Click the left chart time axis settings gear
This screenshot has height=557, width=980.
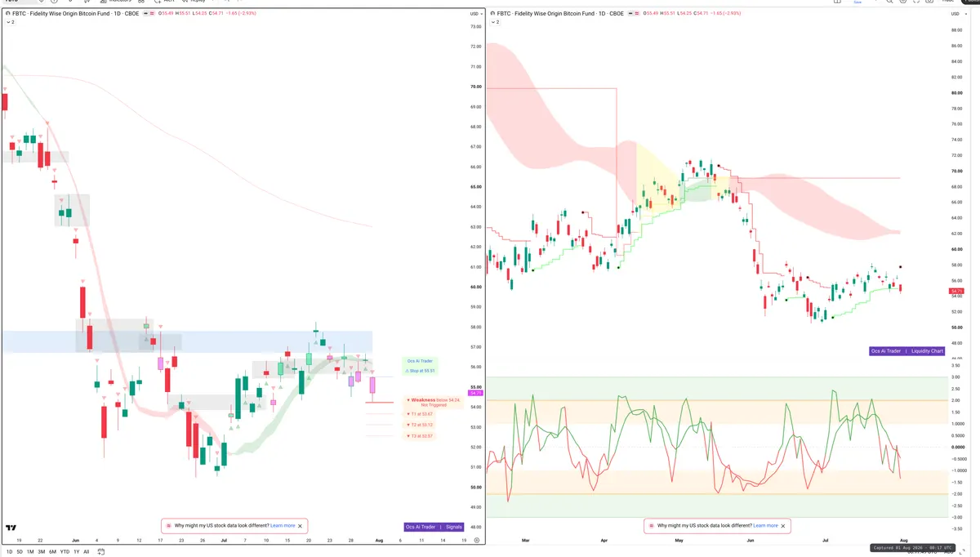(x=475, y=541)
